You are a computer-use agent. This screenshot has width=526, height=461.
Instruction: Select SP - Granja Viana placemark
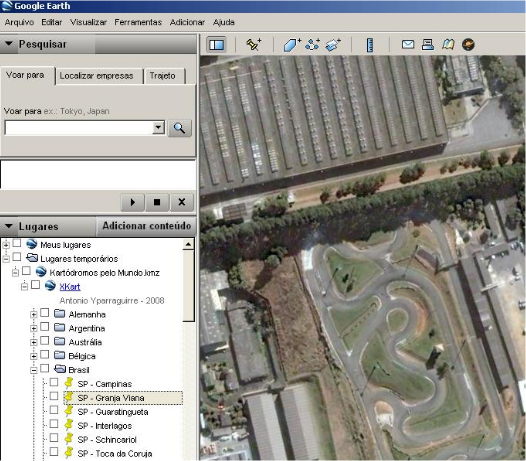point(123,398)
